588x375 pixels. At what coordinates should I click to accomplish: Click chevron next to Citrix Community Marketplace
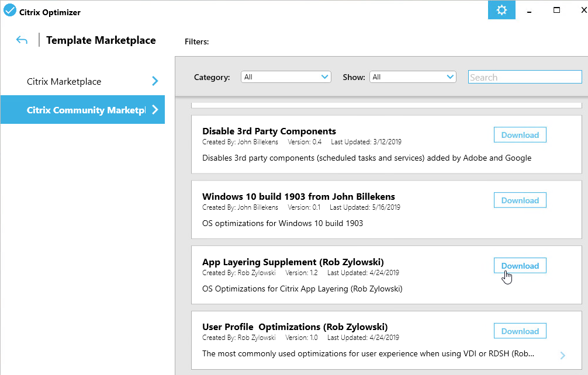(155, 110)
